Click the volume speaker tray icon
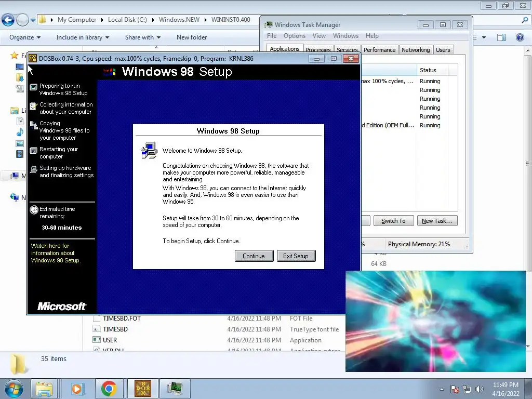Viewport: 532px width, 399px height. pos(480,389)
